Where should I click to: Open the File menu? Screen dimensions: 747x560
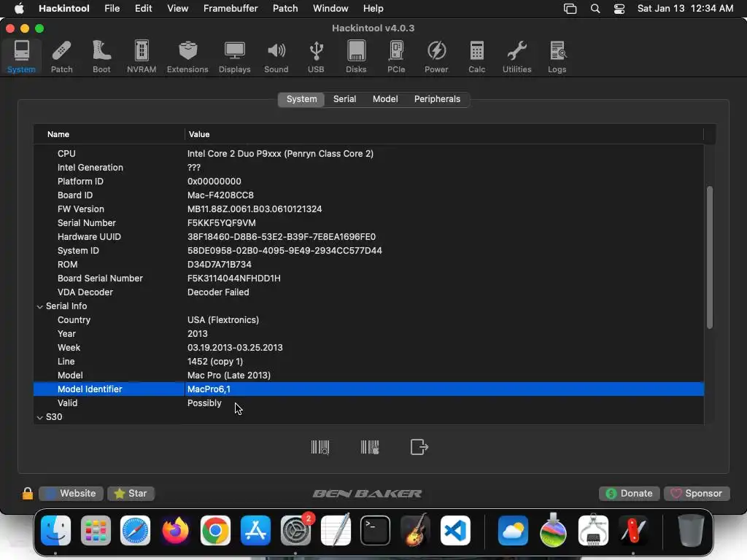pos(112,9)
